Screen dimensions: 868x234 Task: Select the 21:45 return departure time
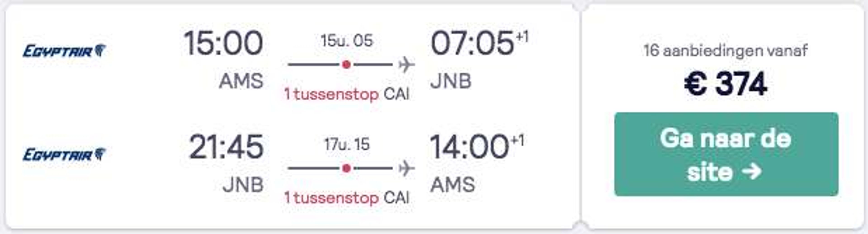click(x=226, y=147)
